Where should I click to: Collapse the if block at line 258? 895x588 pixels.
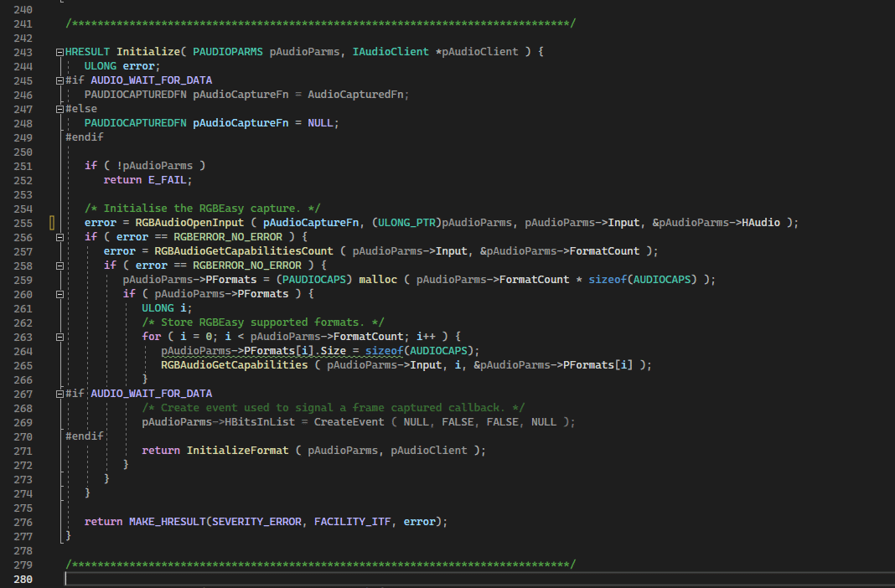coord(59,266)
